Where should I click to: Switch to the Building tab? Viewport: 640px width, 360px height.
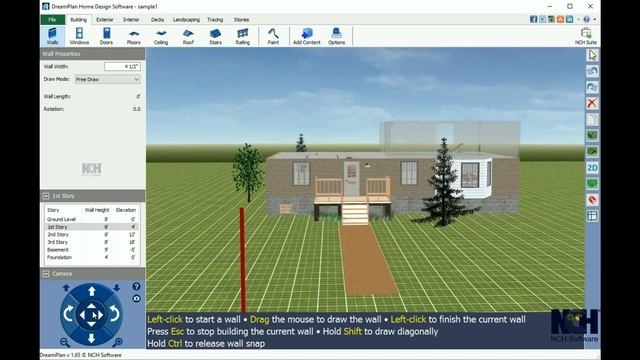(78, 20)
